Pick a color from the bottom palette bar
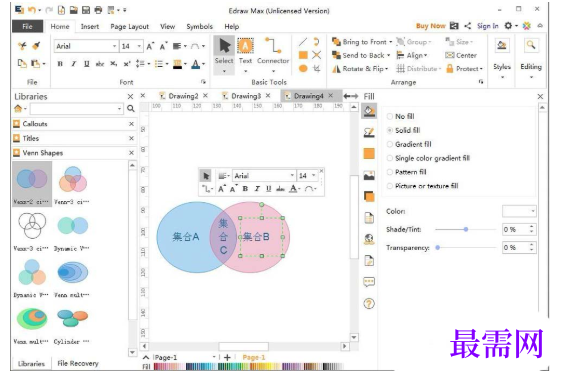This screenshot has height=375, width=562. 249,366
